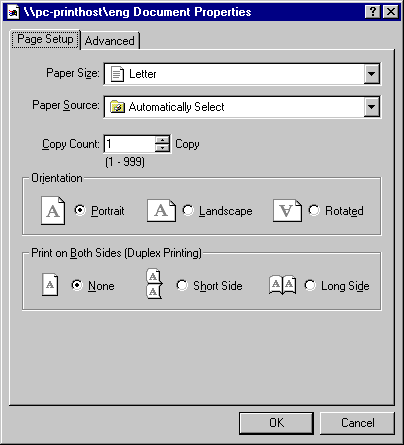This screenshot has width=404, height=445.
Task: Click inside the Copy Count field
Action: (x=129, y=144)
